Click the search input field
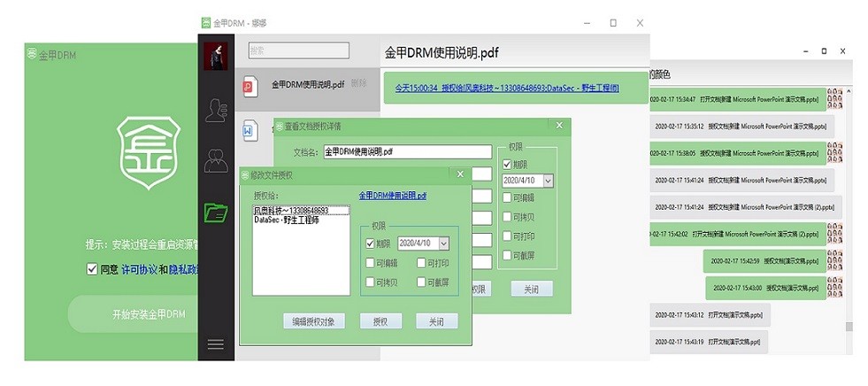This screenshot has height=386, width=868. coord(299,51)
